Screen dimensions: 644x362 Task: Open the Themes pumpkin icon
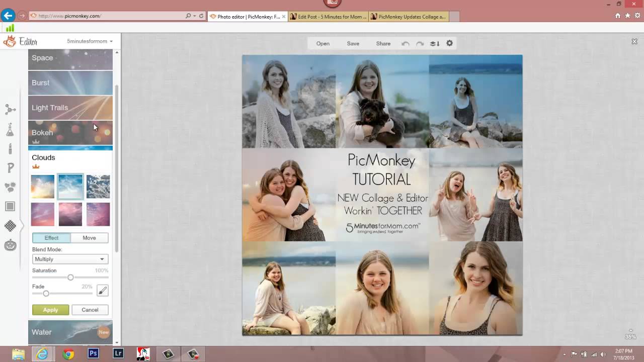[10, 245]
